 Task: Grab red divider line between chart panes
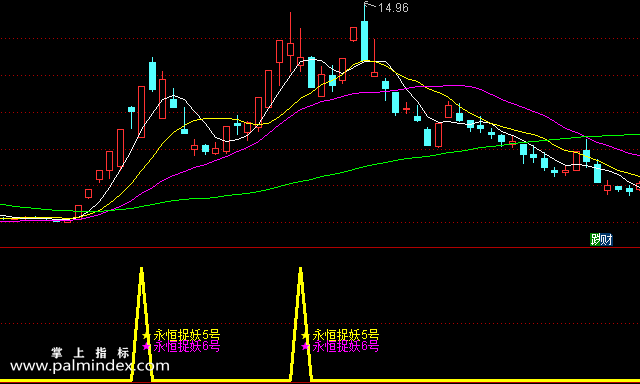(320, 247)
